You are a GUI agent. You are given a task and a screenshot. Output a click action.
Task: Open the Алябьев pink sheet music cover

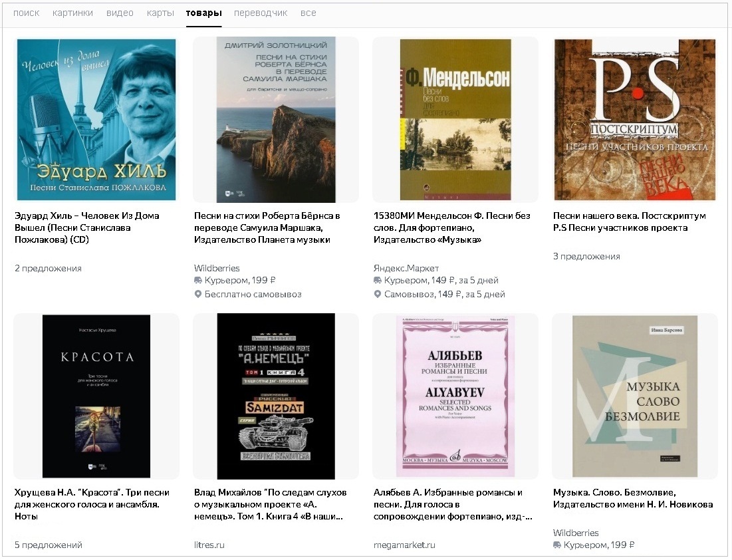point(455,396)
